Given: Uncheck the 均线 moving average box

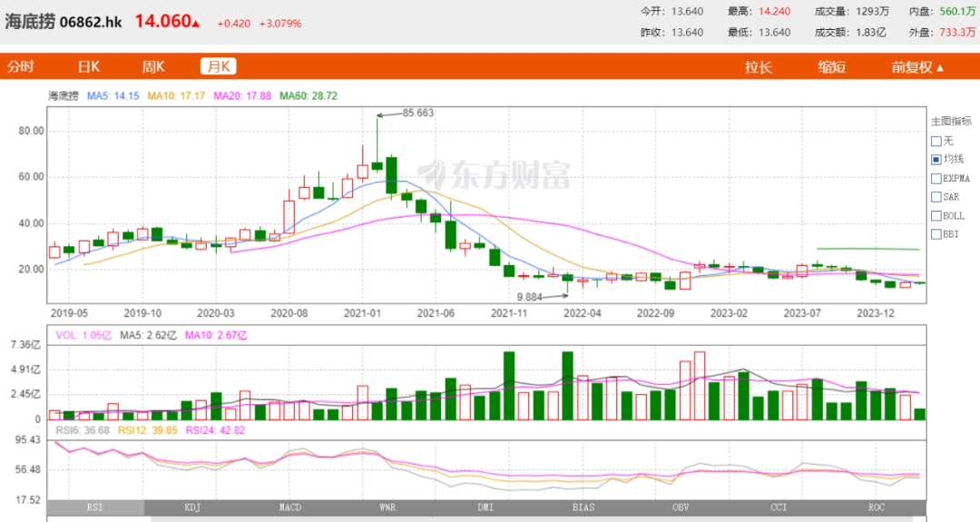Looking at the screenshot, I should 936,160.
